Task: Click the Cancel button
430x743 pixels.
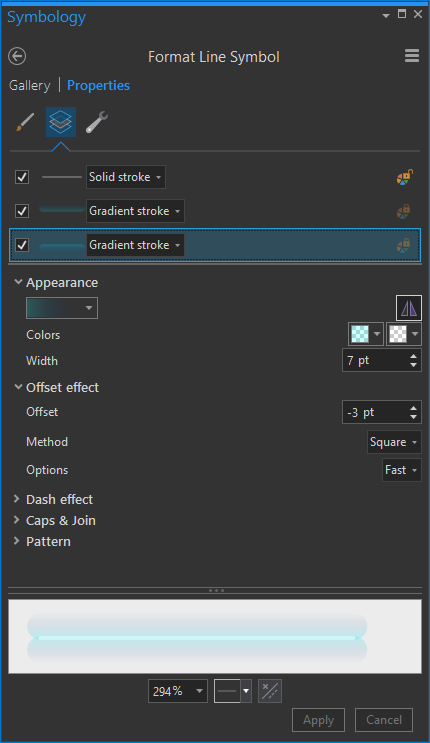Action: [x=384, y=720]
